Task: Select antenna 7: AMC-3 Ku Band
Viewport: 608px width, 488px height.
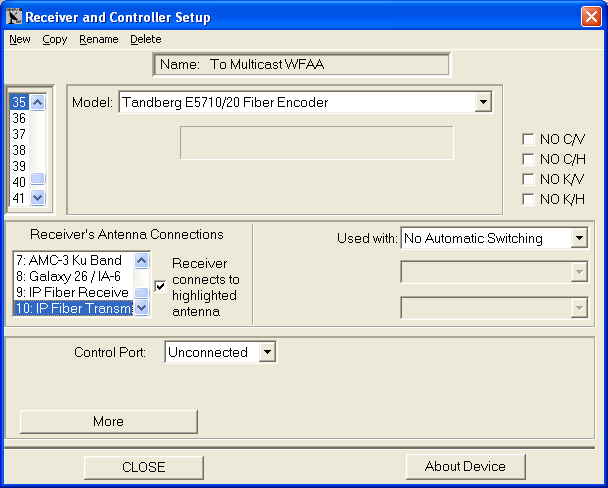Action: [72, 260]
